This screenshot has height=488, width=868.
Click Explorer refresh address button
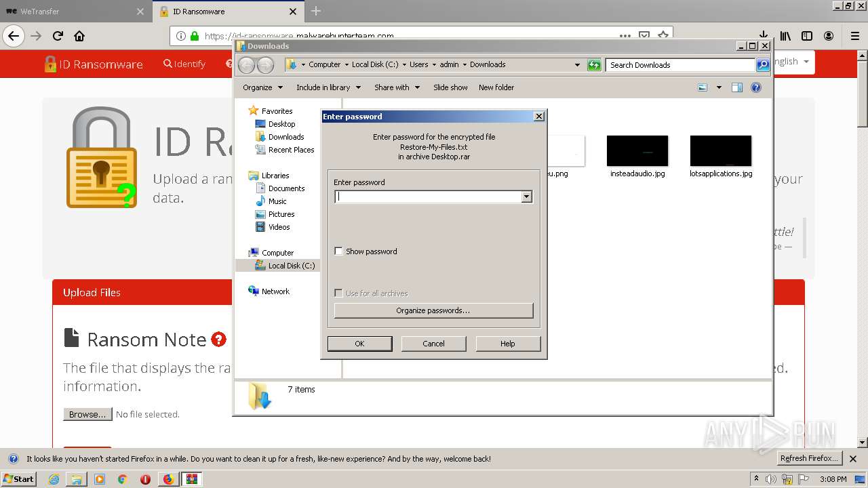click(x=594, y=65)
